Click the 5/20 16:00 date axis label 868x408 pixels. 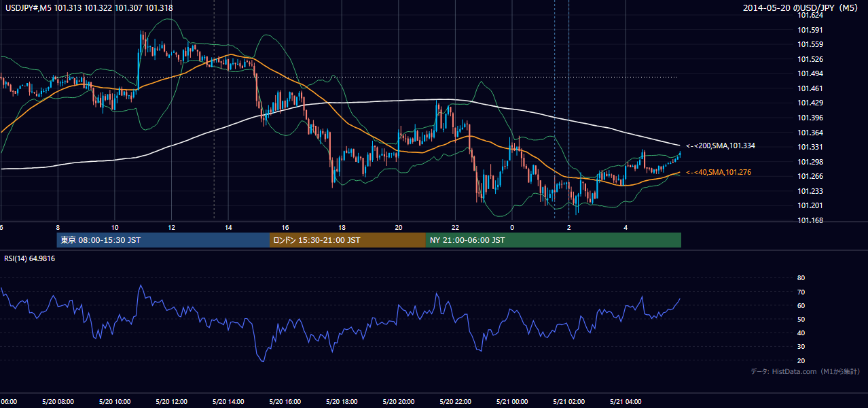pyautogui.click(x=284, y=401)
